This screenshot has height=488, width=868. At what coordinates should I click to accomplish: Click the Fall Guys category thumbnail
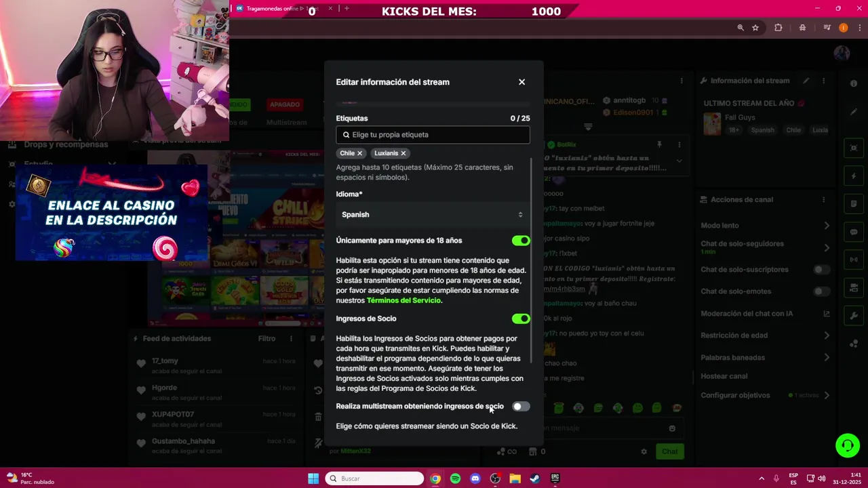712,124
